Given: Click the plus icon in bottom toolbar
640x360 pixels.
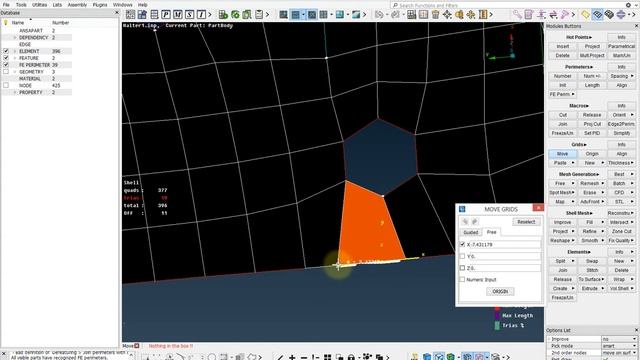Looking at the screenshot, I should click(292, 357).
